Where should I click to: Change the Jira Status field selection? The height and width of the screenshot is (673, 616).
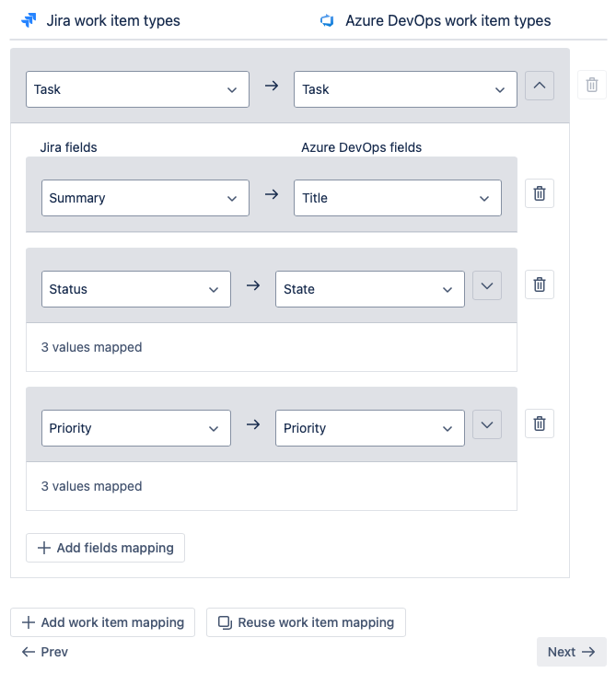tap(136, 289)
